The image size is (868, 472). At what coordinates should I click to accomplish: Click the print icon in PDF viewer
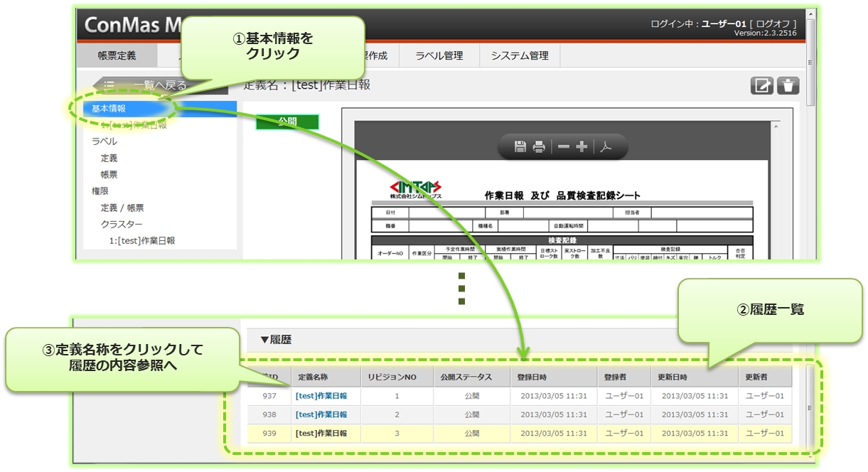coord(540,146)
